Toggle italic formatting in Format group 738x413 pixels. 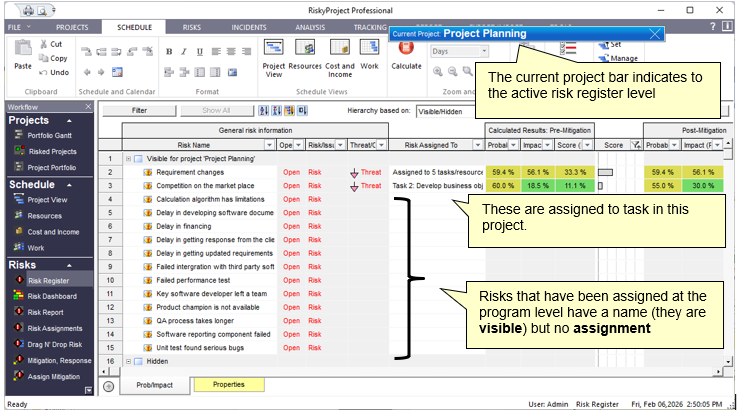click(185, 51)
